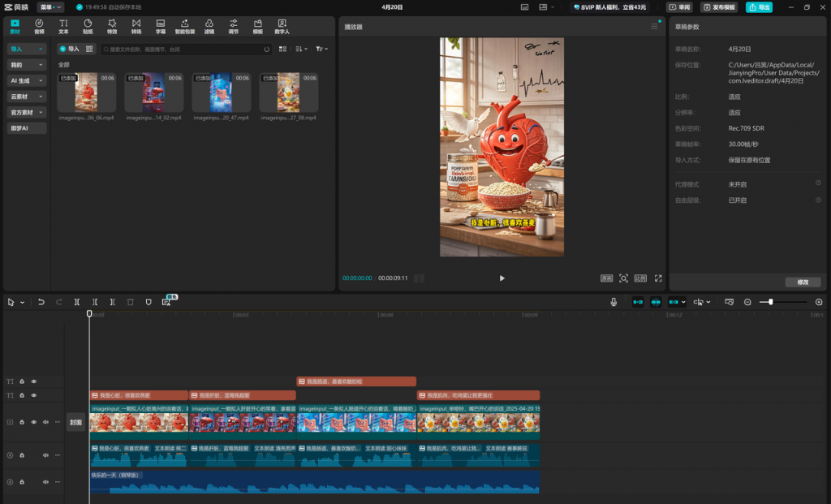Open the selection tool mode dropdown arrow
This screenshot has width=831, height=504.
(x=22, y=303)
